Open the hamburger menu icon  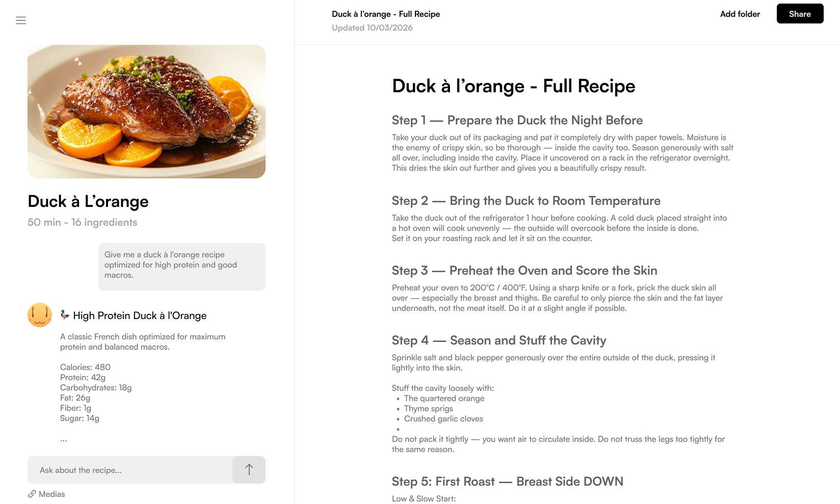(x=21, y=20)
